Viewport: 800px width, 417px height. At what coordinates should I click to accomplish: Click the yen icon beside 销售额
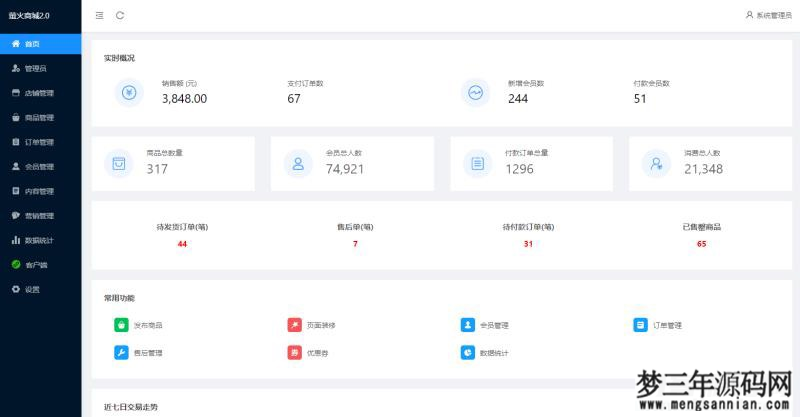click(x=129, y=92)
